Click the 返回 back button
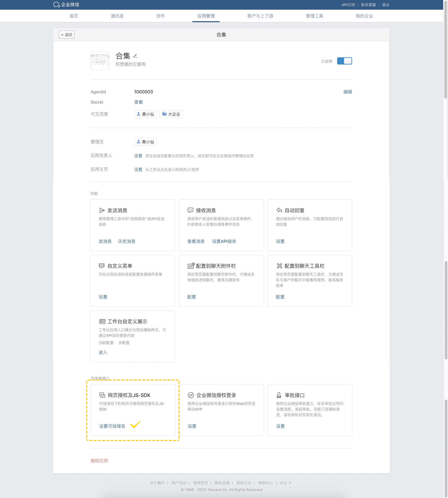 pyautogui.click(x=67, y=35)
